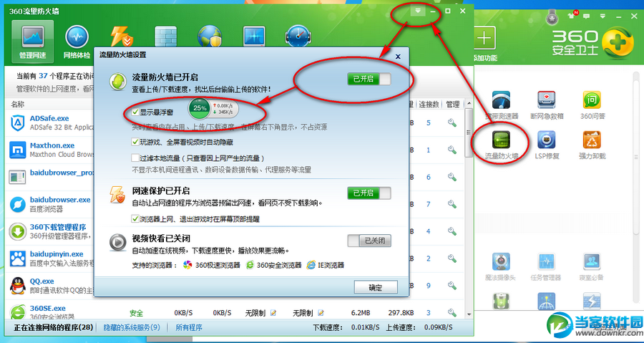Click the 360安全浏览器 green icon

pyautogui.click(x=250, y=265)
